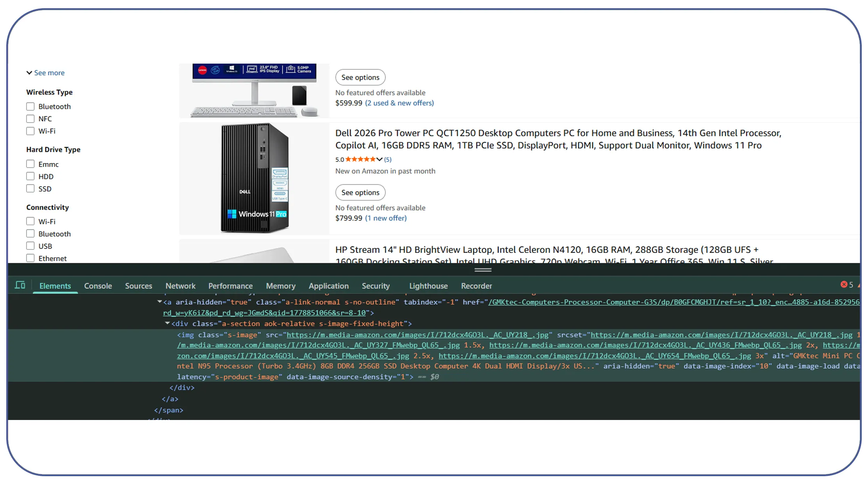Click the red error count icon

tap(844, 285)
